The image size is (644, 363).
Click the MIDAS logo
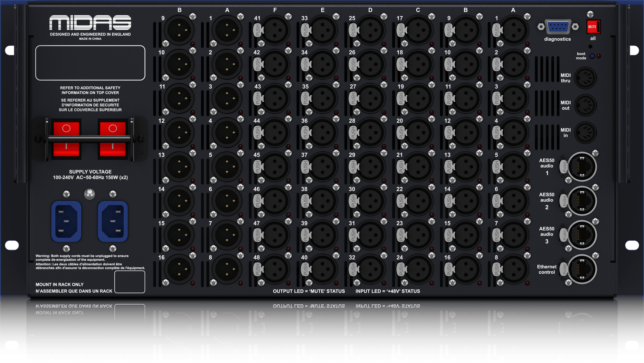(90, 23)
